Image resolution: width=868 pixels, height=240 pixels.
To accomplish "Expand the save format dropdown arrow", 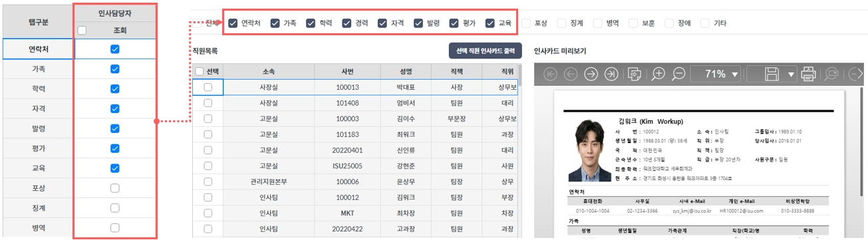I will (x=792, y=74).
